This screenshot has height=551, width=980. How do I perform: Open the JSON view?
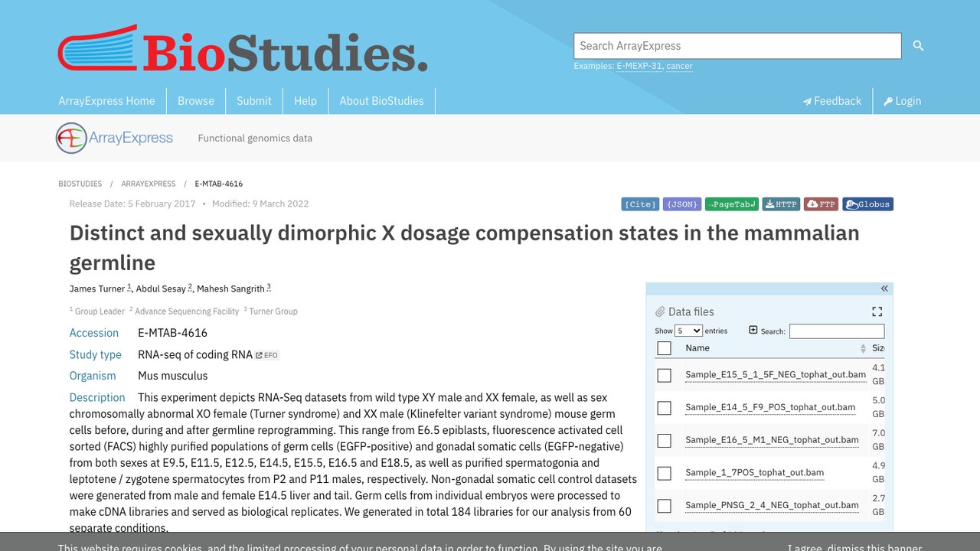pyautogui.click(x=682, y=204)
